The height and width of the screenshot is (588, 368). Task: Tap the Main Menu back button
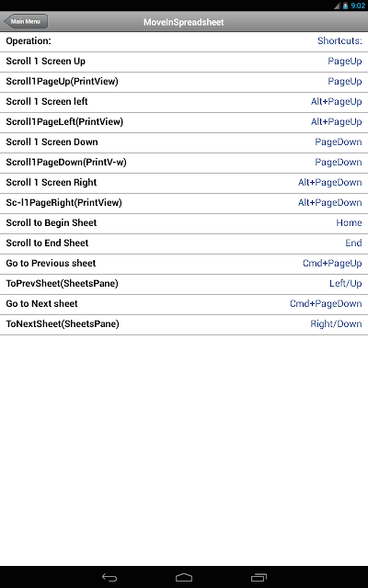coord(26,21)
